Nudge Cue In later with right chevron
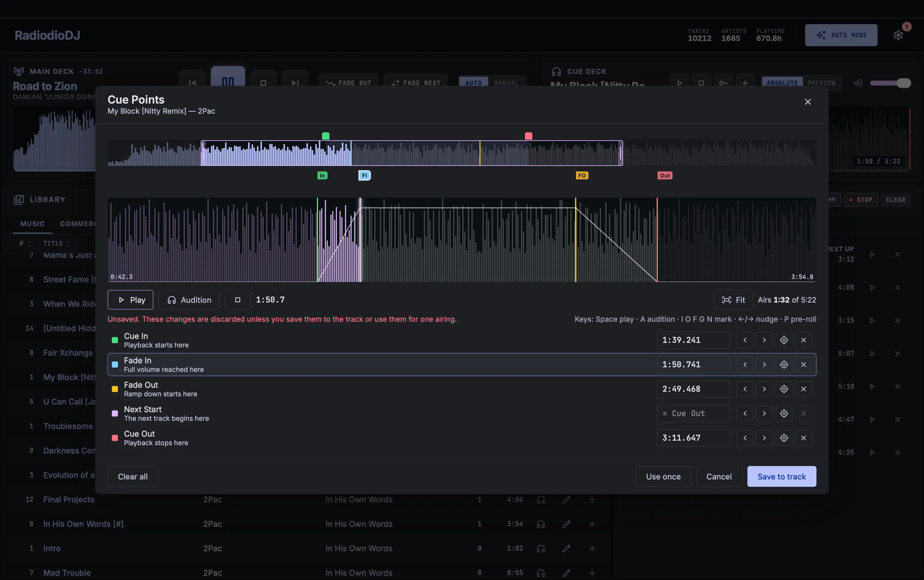The height and width of the screenshot is (580, 924). tap(764, 340)
